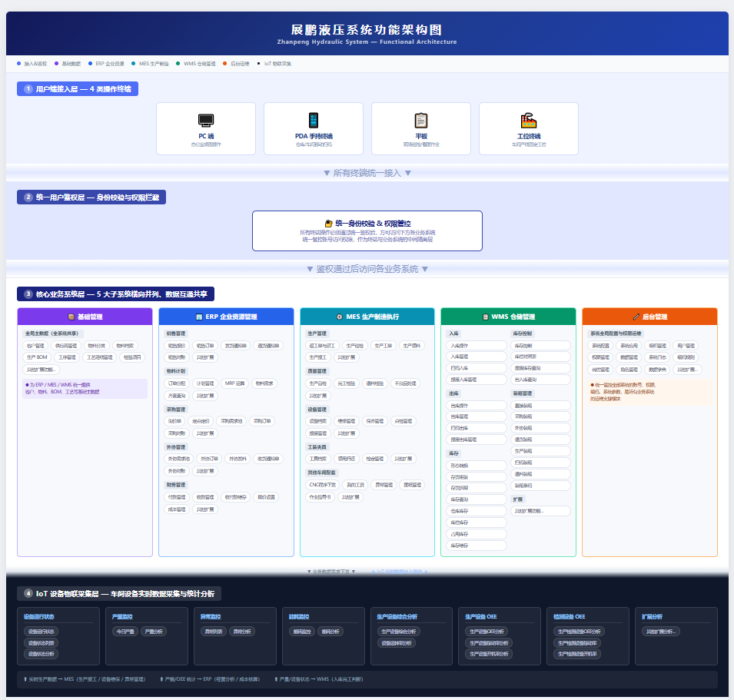
Task: Click the wrench icon in 后台管理 header
Action: [x=636, y=317]
